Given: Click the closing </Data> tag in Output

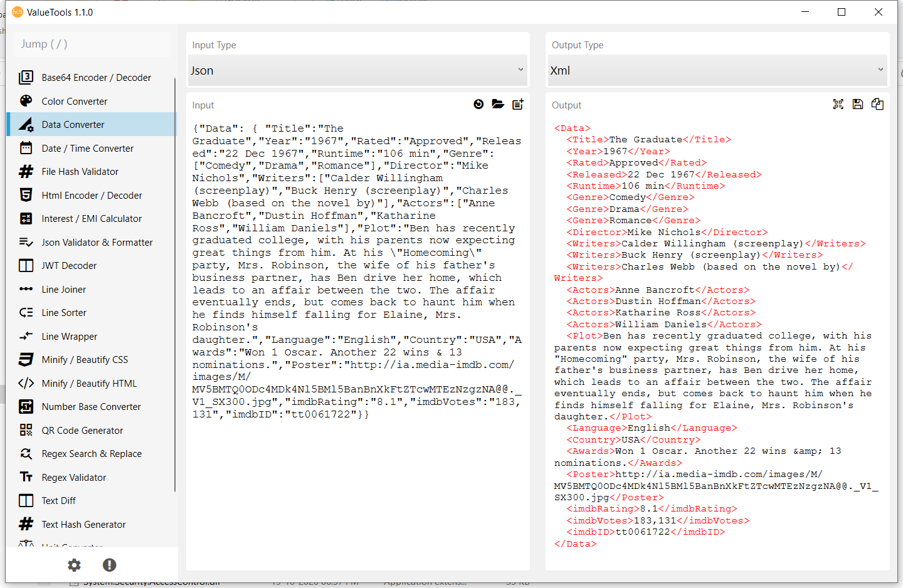Looking at the screenshot, I should 576,544.
